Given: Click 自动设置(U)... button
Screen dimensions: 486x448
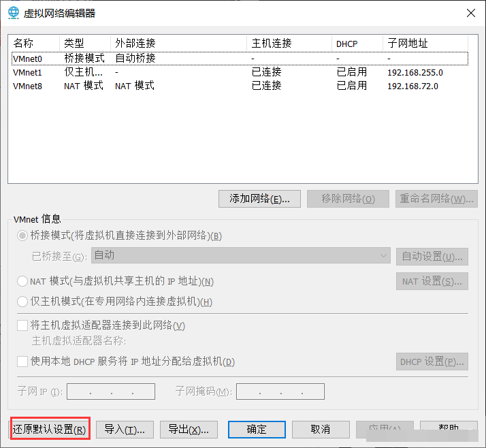Looking at the screenshot, I should [432, 257].
